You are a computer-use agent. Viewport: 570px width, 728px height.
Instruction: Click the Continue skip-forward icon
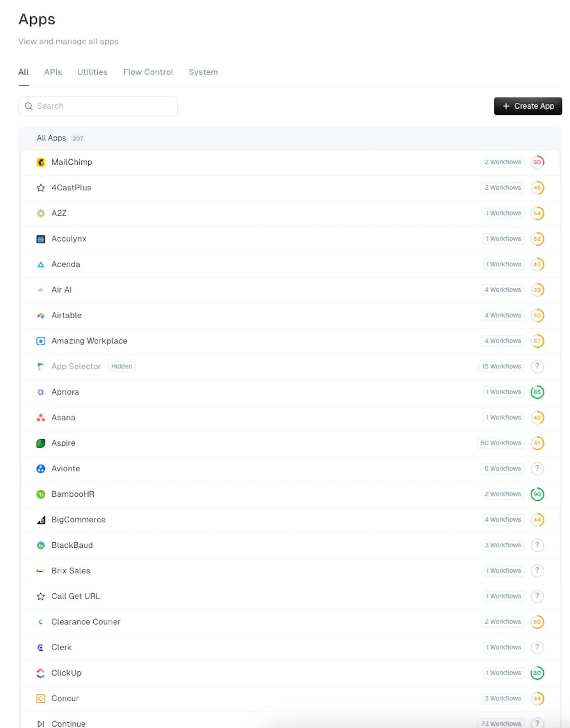[x=41, y=724]
